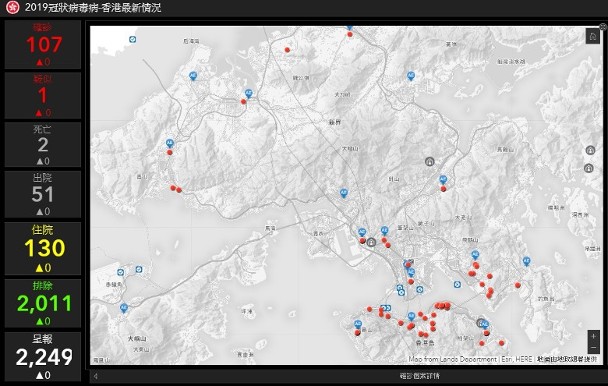Expand the map panel to full screen
Screen dimensions: 608x386
(603, 27)
